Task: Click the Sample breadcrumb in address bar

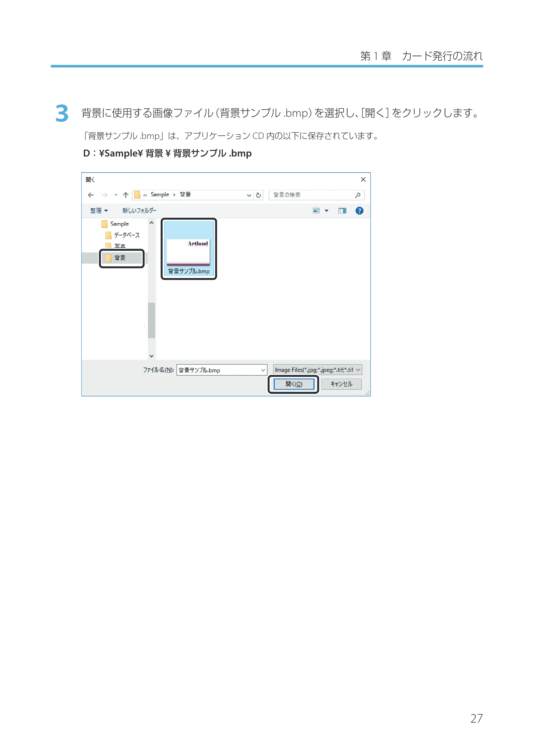Action: [160, 194]
